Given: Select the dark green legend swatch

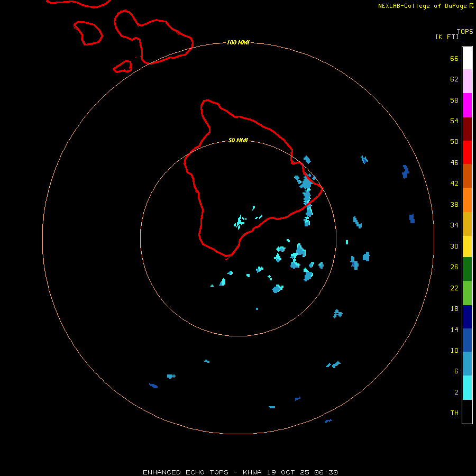Looking at the screenshot, I should [x=467, y=269].
